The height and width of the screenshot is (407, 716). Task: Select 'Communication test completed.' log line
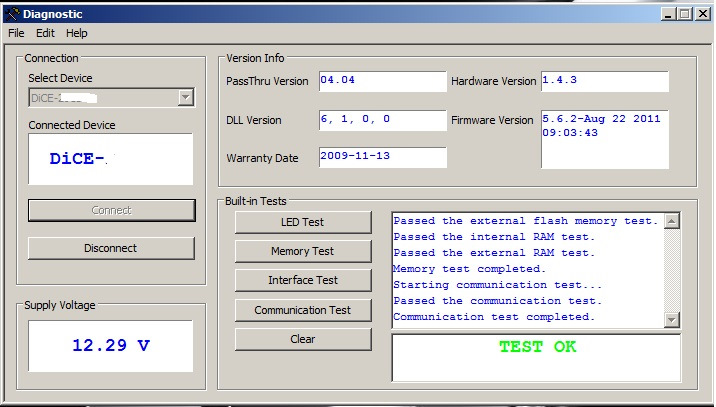[494, 317]
